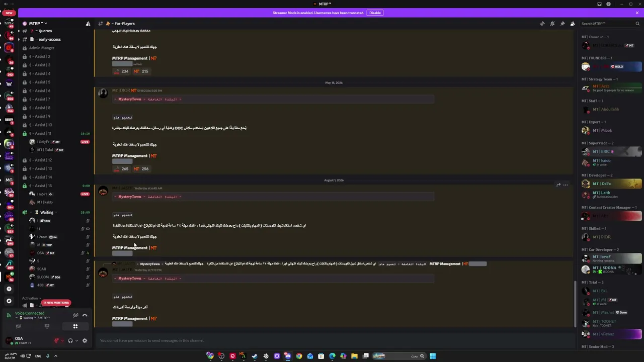Open OSA user profile avatar
This screenshot has width=644, height=362.
[9, 340]
